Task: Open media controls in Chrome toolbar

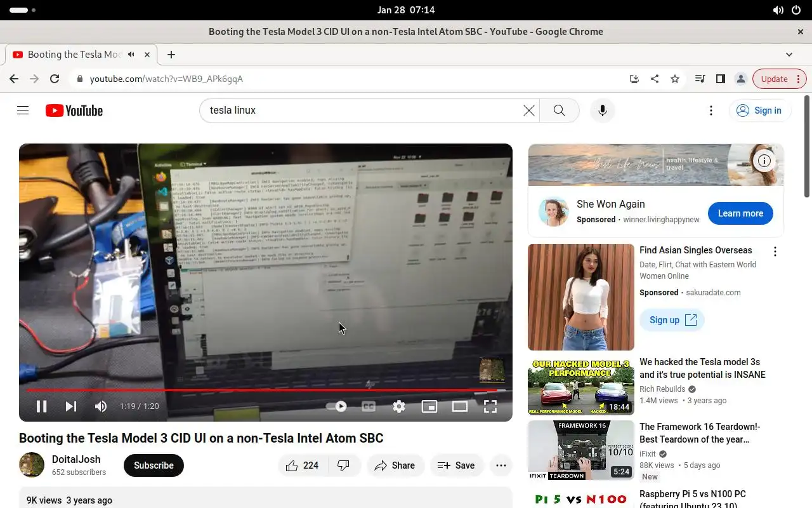Action: 700,79
